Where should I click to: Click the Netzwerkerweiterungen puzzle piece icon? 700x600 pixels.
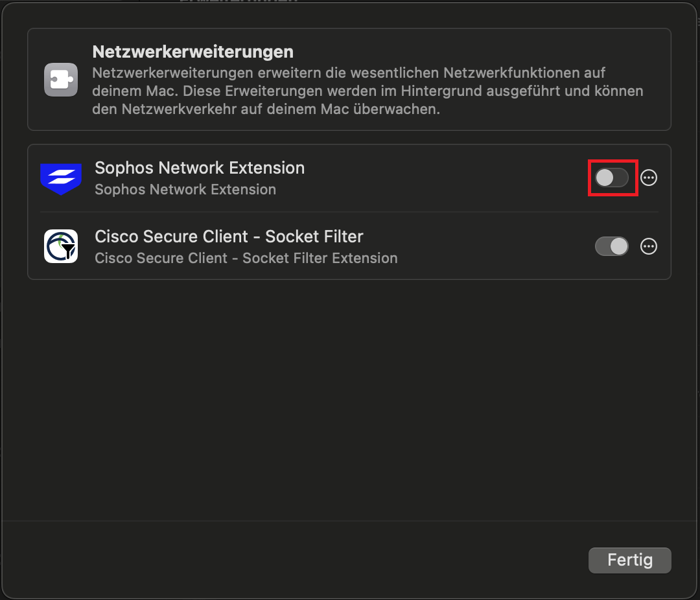61,80
